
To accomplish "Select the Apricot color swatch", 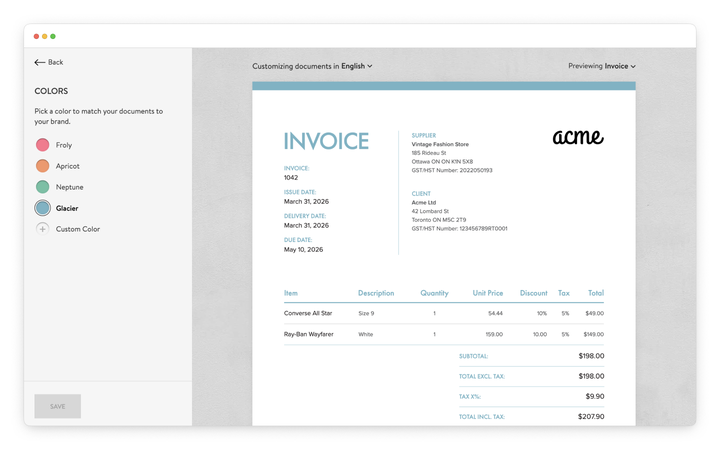I will [43, 166].
